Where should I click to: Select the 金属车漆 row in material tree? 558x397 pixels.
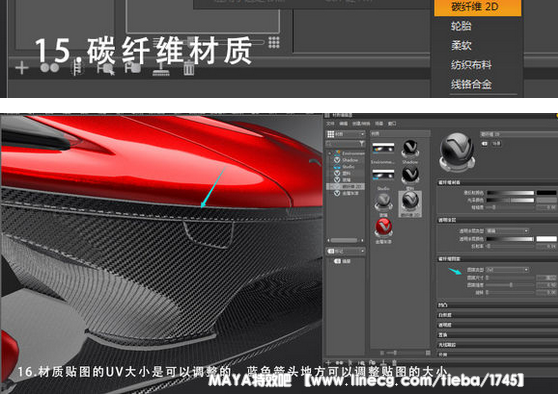tap(347, 193)
